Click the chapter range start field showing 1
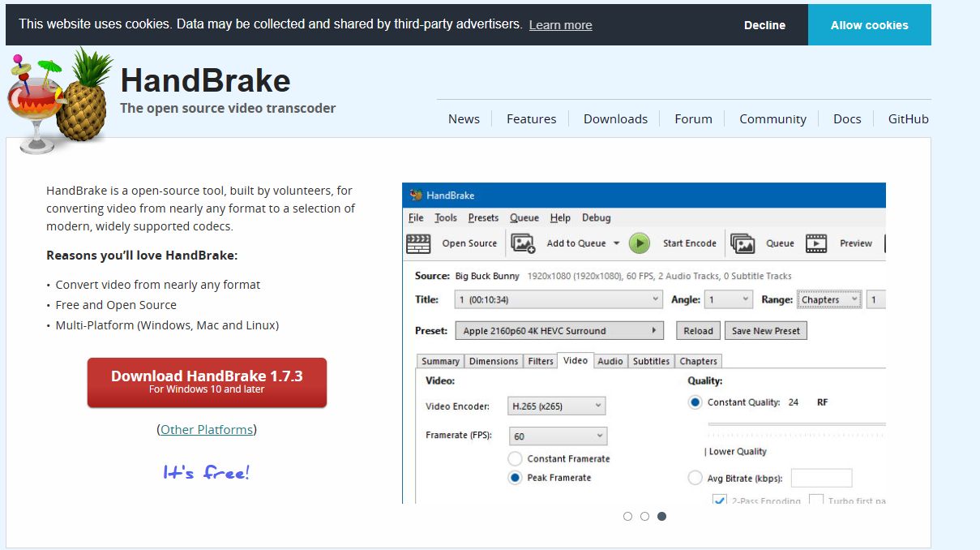The width and height of the screenshot is (980, 550). (x=876, y=299)
